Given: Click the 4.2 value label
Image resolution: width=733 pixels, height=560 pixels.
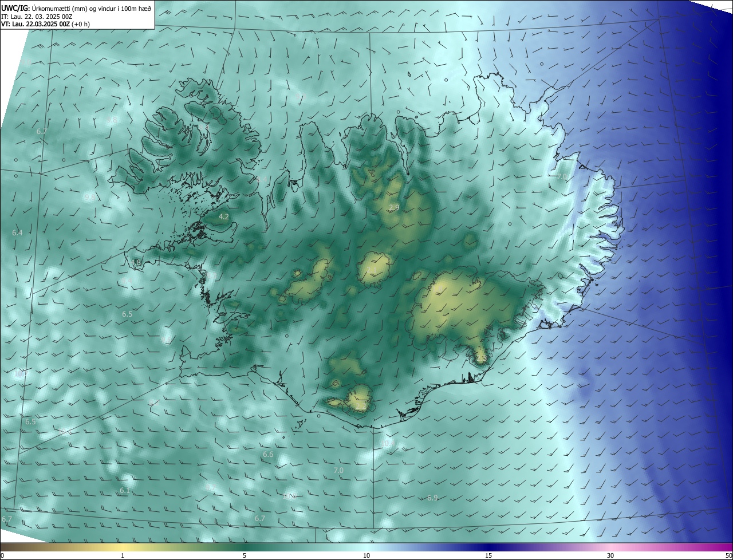Looking at the screenshot, I should [224, 217].
